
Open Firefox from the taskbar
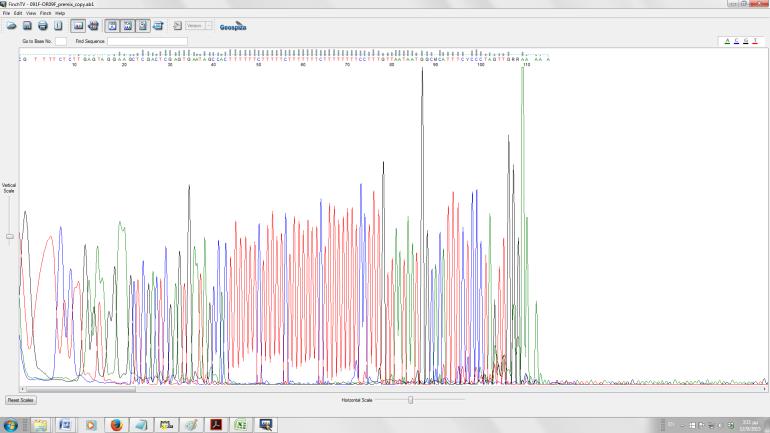click(116, 425)
